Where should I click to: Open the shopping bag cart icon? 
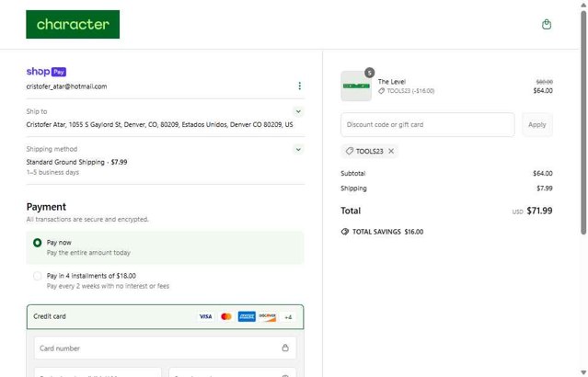547,24
